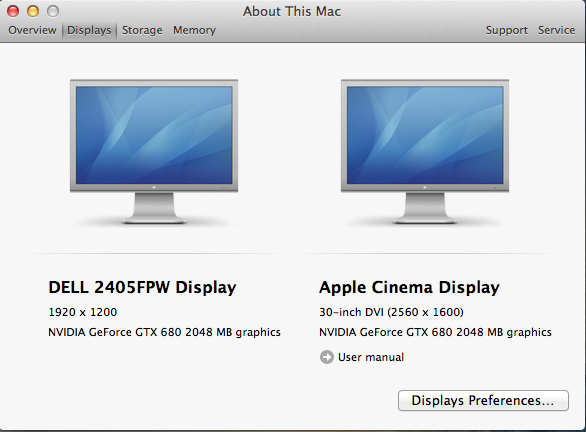Go to the Service section
The image size is (586, 432).
[x=556, y=30]
